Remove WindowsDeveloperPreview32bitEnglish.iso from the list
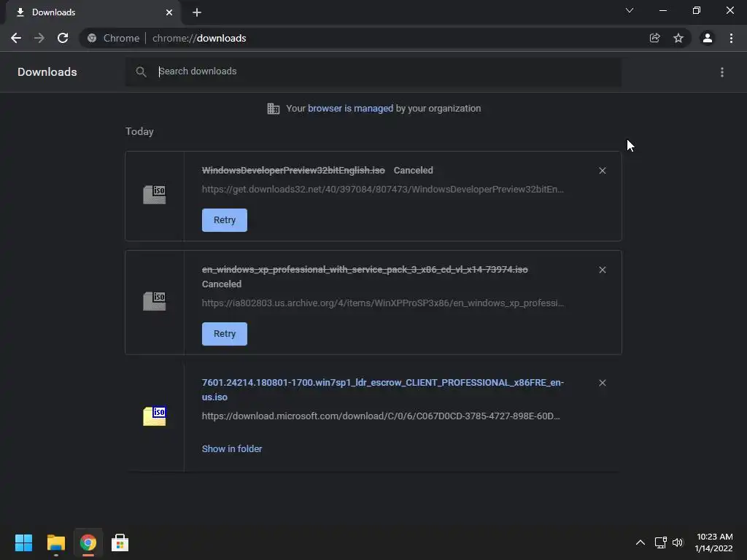Image resolution: width=747 pixels, height=560 pixels. (602, 171)
